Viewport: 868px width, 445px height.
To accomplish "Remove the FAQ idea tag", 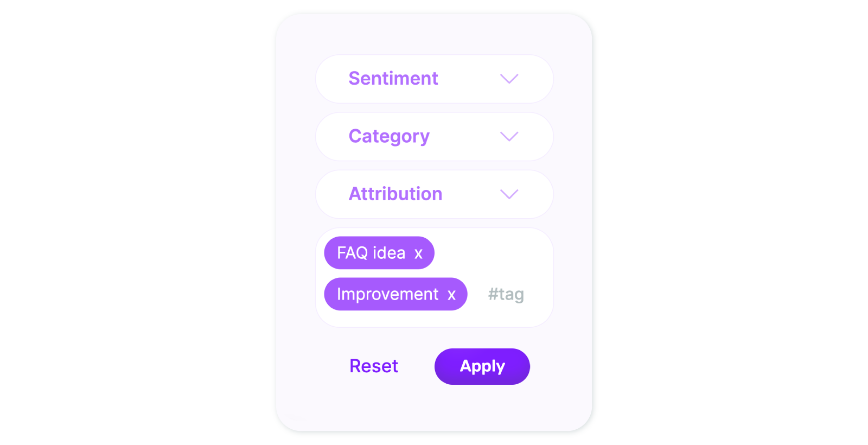I will point(418,253).
